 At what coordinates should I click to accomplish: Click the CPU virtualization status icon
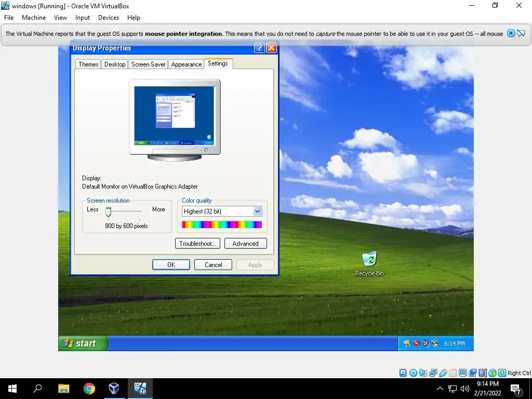pyautogui.click(x=483, y=373)
